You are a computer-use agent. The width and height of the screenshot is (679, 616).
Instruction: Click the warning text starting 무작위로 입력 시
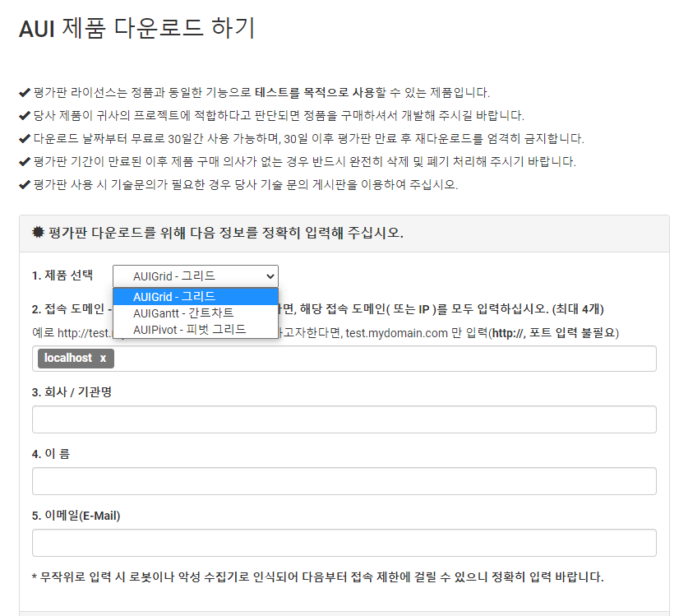pyautogui.click(x=318, y=577)
